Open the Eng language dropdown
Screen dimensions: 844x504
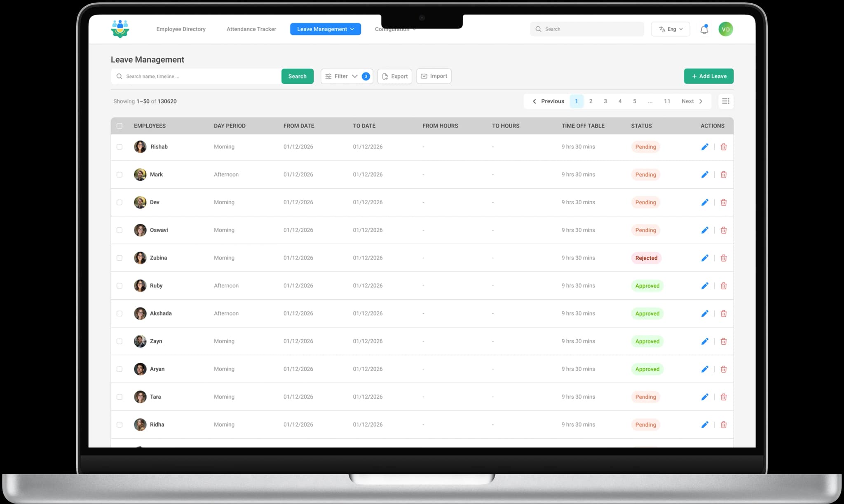670,29
